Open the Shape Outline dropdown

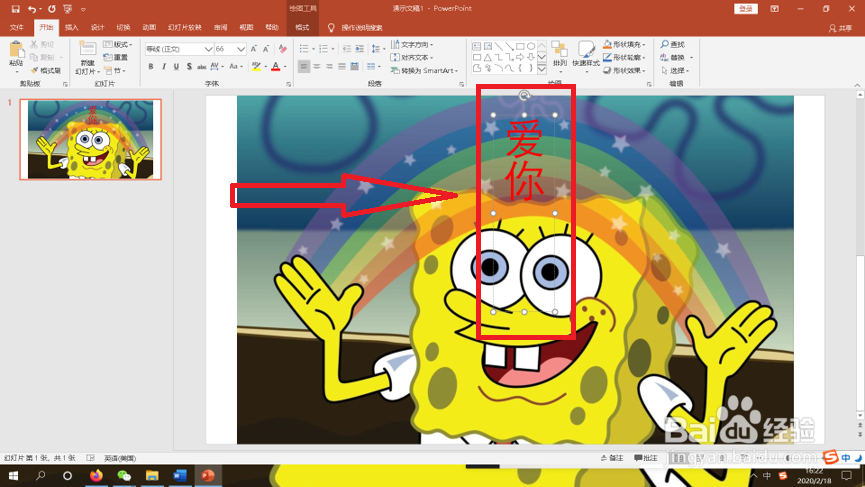click(x=624, y=57)
